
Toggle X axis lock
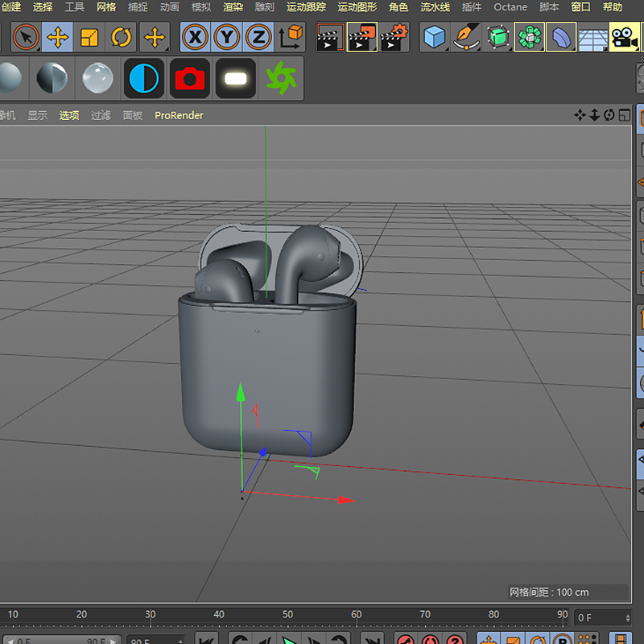(x=195, y=37)
